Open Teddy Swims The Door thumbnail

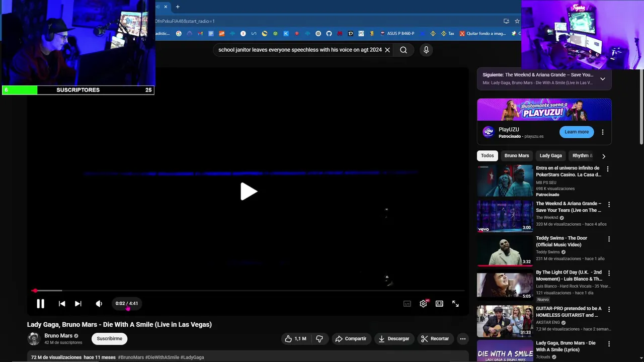[x=505, y=250]
